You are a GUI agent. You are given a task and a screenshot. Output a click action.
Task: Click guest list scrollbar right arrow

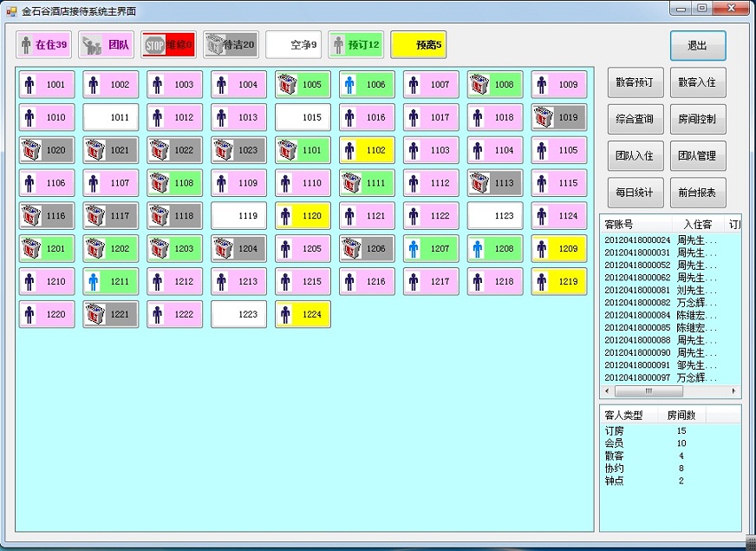pos(733,391)
